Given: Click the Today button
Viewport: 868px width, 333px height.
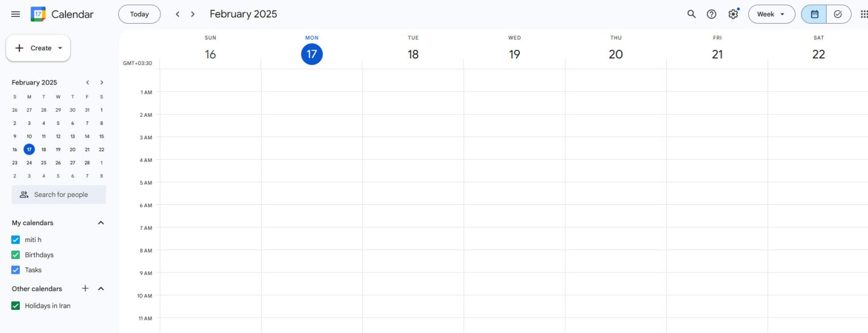Looking at the screenshot, I should tap(139, 14).
